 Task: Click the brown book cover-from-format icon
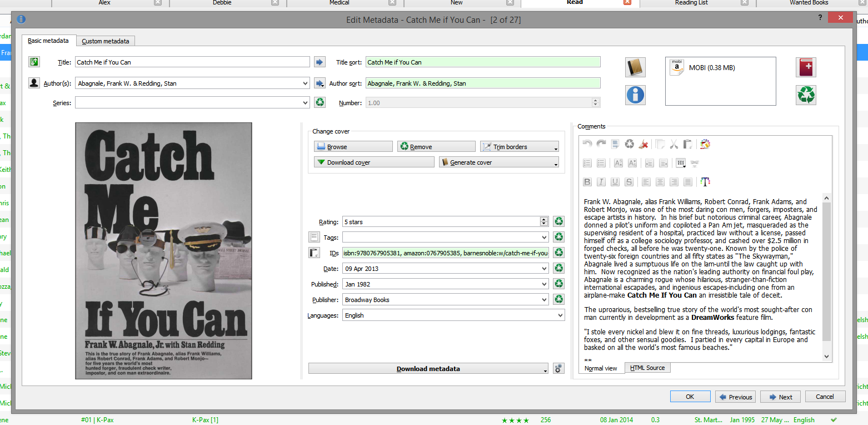tap(635, 67)
